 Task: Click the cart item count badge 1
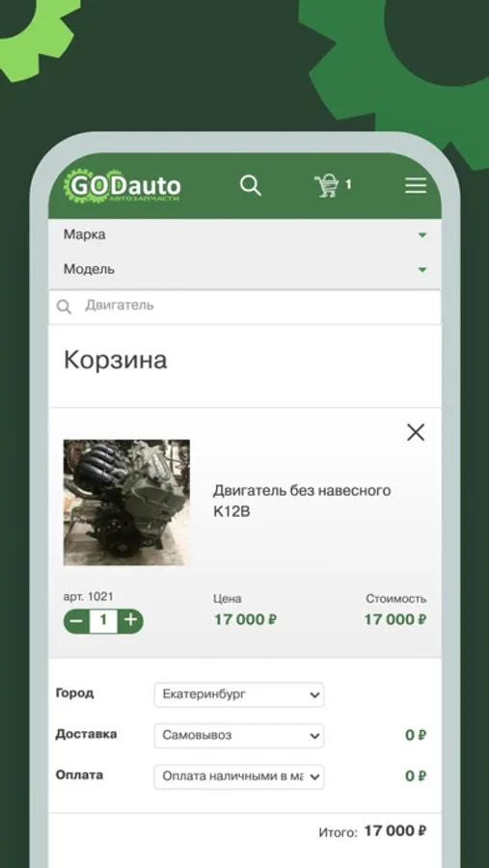348,185
